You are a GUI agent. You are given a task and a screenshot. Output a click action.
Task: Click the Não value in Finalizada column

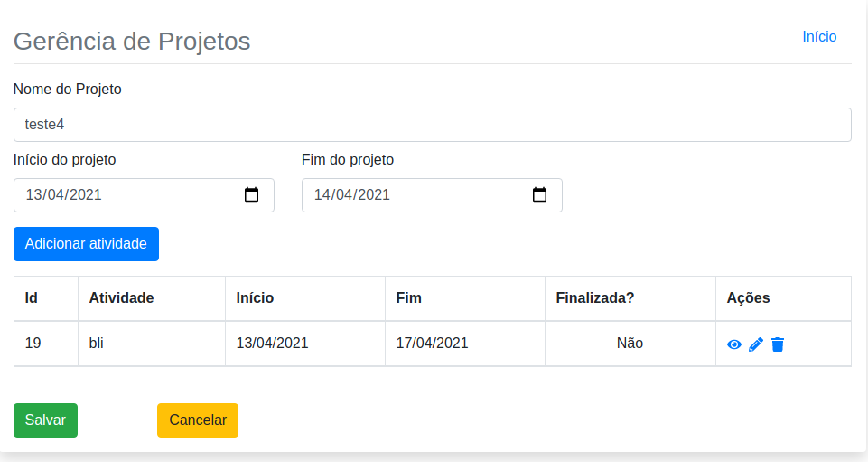(x=630, y=344)
